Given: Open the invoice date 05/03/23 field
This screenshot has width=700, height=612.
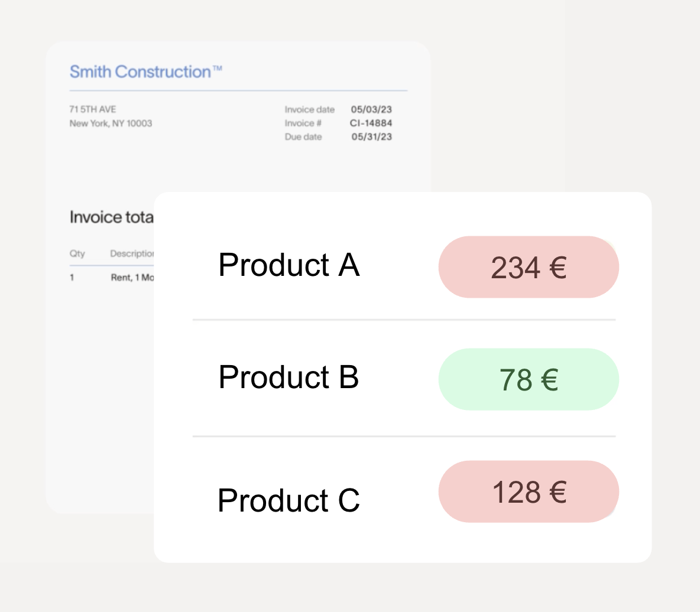Looking at the screenshot, I should [x=371, y=109].
